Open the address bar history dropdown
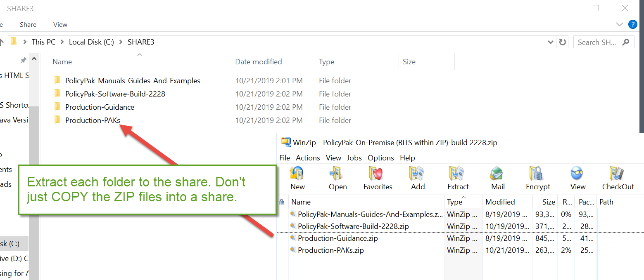This screenshot has height=280, width=644. pos(550,42)
